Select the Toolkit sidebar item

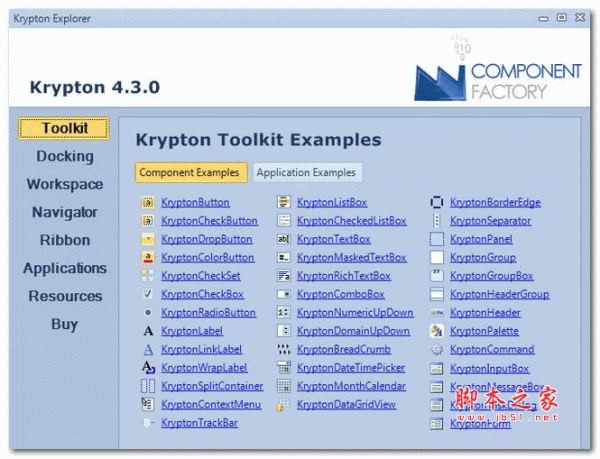(x=64, y=129)
